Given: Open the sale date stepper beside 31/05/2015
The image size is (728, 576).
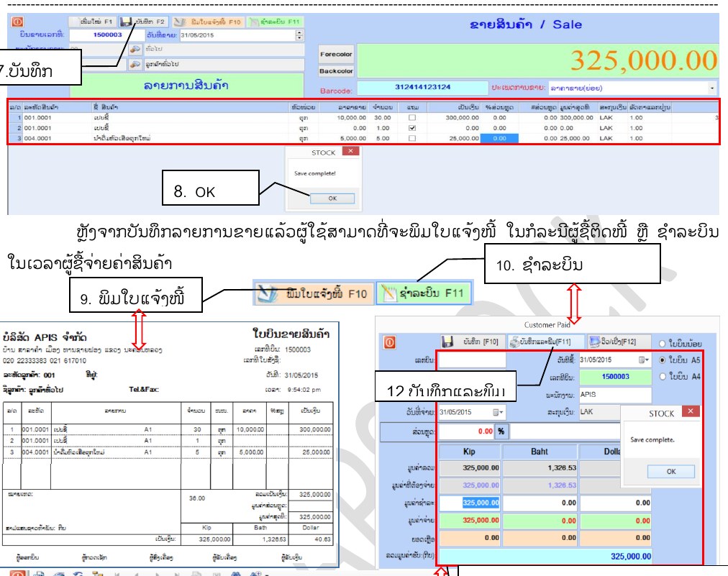Looking at the screenshot, I should (x=299, y=35).
